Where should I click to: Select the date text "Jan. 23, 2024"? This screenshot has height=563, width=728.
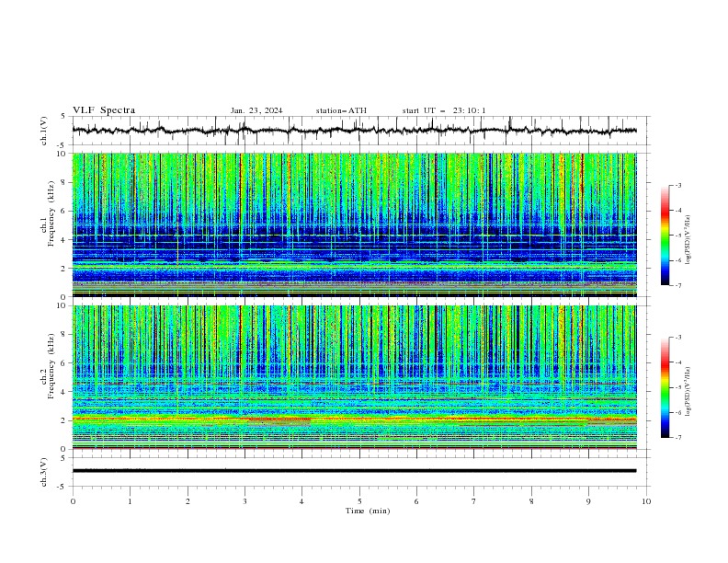pos(256,110)
